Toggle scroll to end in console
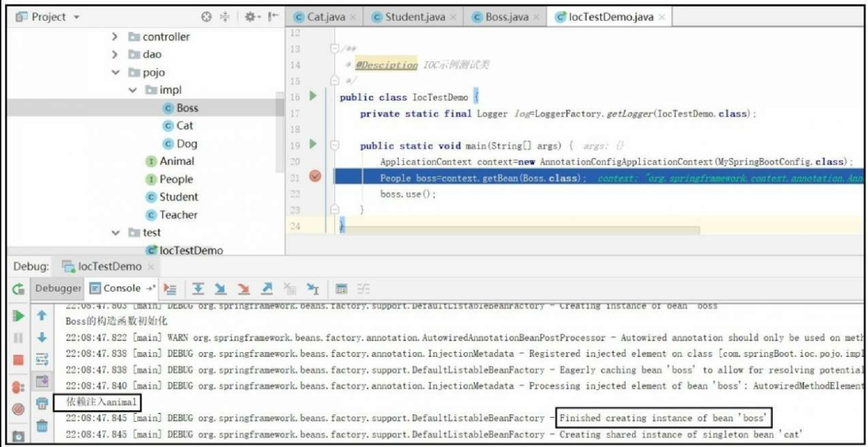 coord(42,381)
